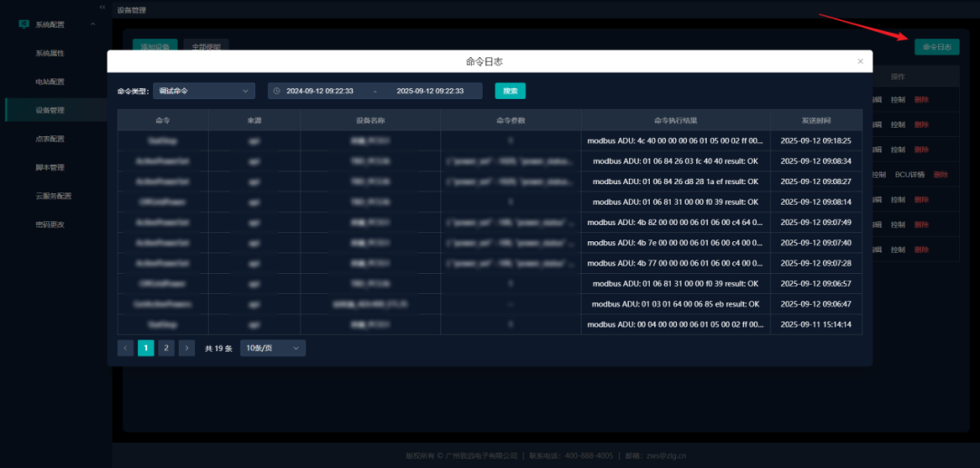
Task: Go to next page arrow
Action: click(x=186, y=348)
